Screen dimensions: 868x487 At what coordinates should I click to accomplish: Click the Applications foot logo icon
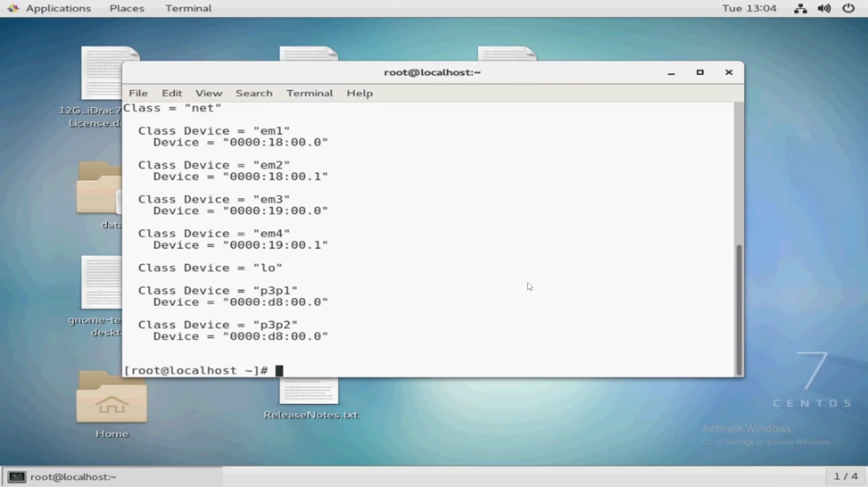click(x=12, y=8)
